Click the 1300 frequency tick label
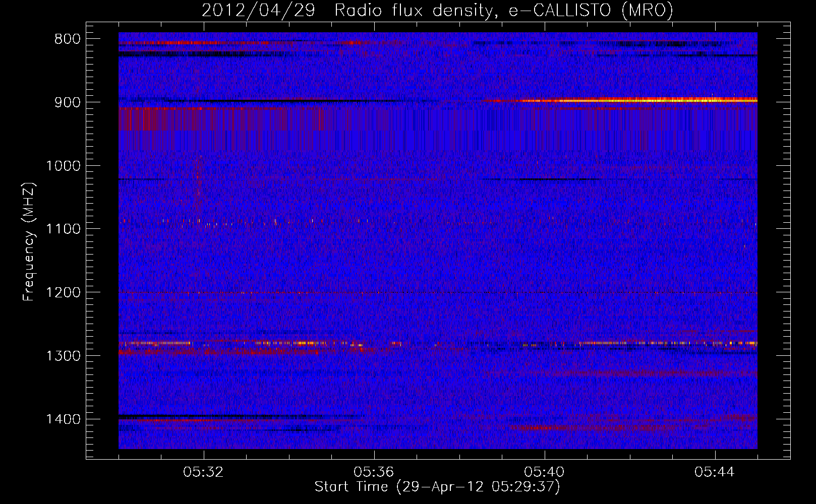This screenshot has height=504, width=816. click(63, 356)
